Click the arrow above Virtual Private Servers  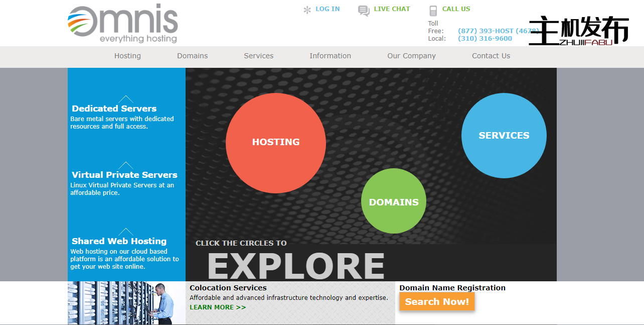(x=125, y=165)
